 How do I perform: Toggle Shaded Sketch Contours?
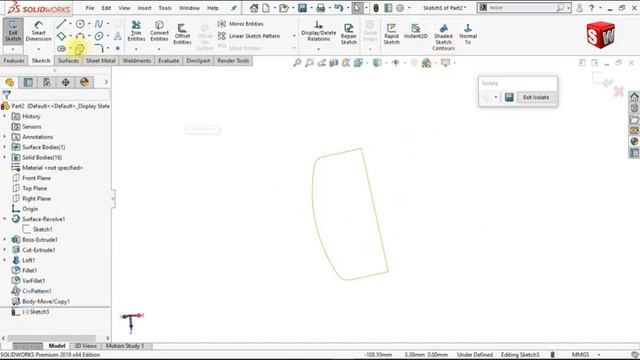443,37
